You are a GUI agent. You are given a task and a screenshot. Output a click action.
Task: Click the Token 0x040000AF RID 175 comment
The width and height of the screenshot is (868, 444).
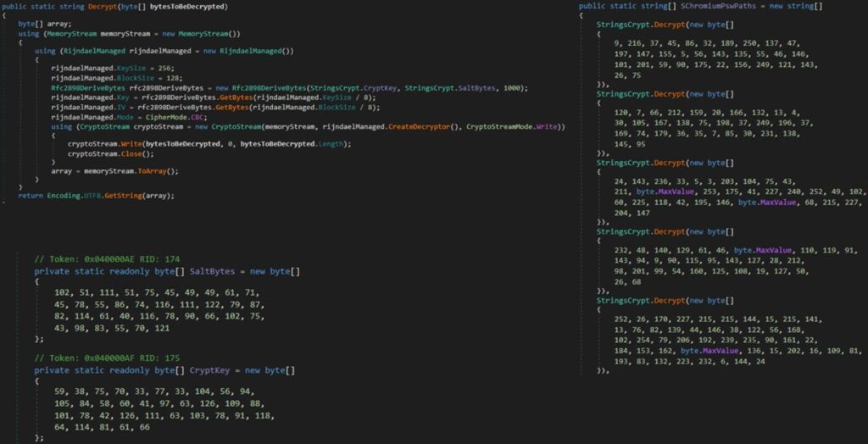(107, 358)
